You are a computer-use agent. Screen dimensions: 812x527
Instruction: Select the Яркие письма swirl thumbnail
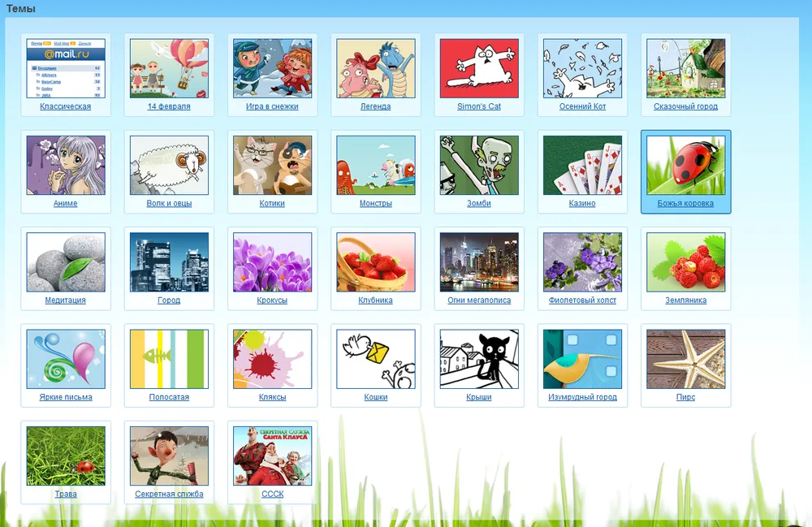pos(66,359)
